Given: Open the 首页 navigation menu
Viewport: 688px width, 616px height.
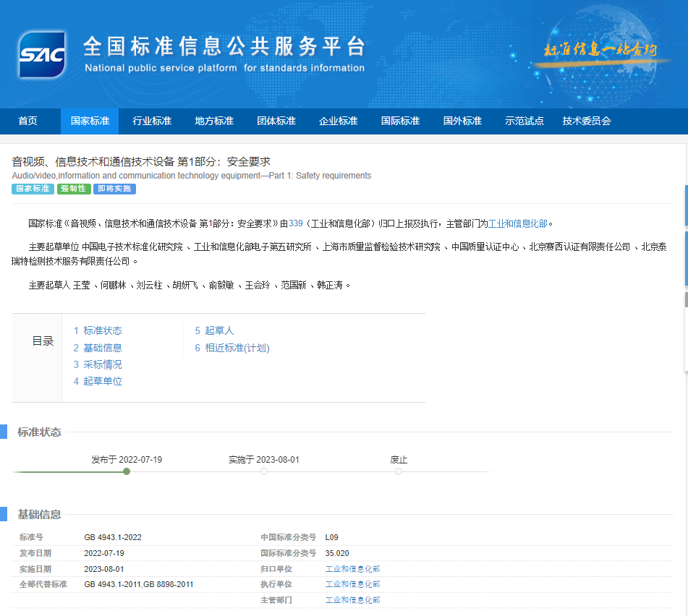Looking at the screenshot, I should pos(27,121).
